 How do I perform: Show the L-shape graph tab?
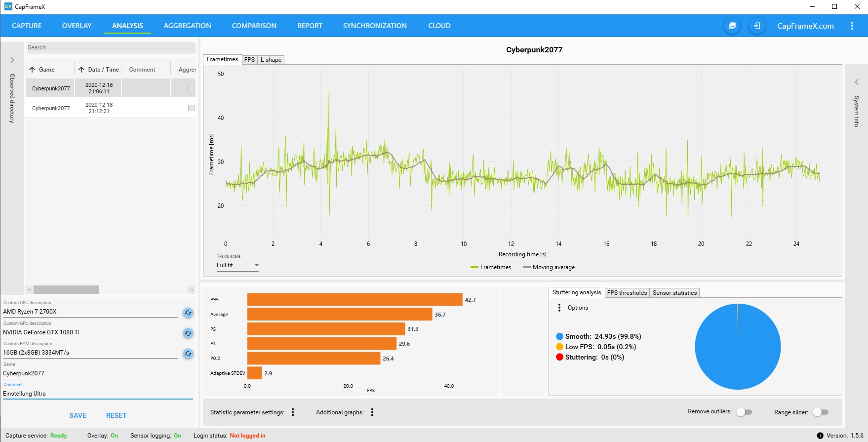pyautogui.click(x=271, y=60)
